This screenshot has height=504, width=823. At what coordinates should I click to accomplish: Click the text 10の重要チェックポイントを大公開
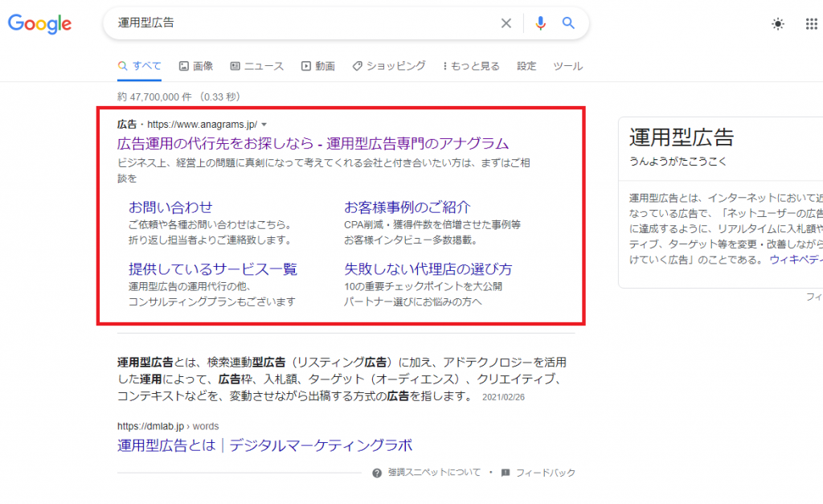423,286
